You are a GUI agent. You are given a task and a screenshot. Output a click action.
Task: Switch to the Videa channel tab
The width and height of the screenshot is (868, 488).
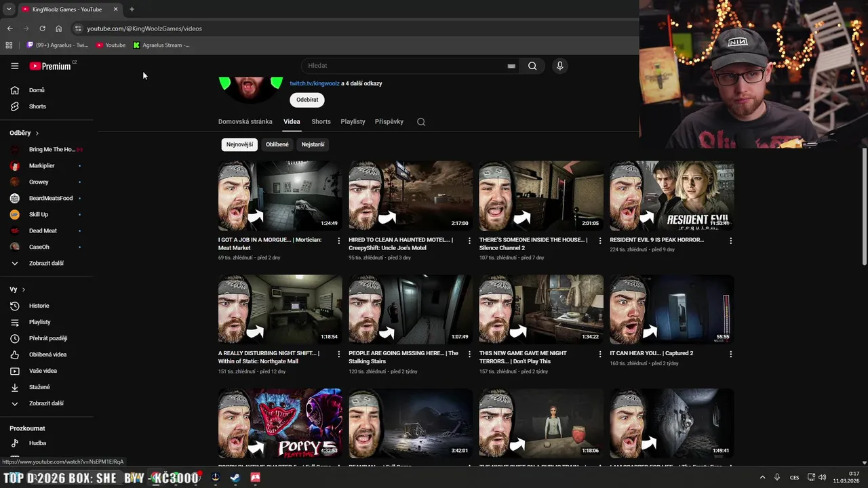click(292, 122)
